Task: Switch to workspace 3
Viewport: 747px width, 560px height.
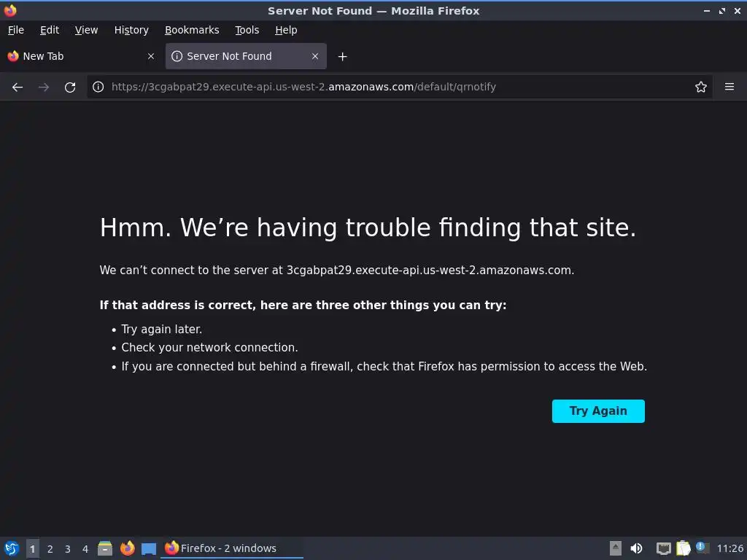Action: pyautogui.click(x=68, y=548)
